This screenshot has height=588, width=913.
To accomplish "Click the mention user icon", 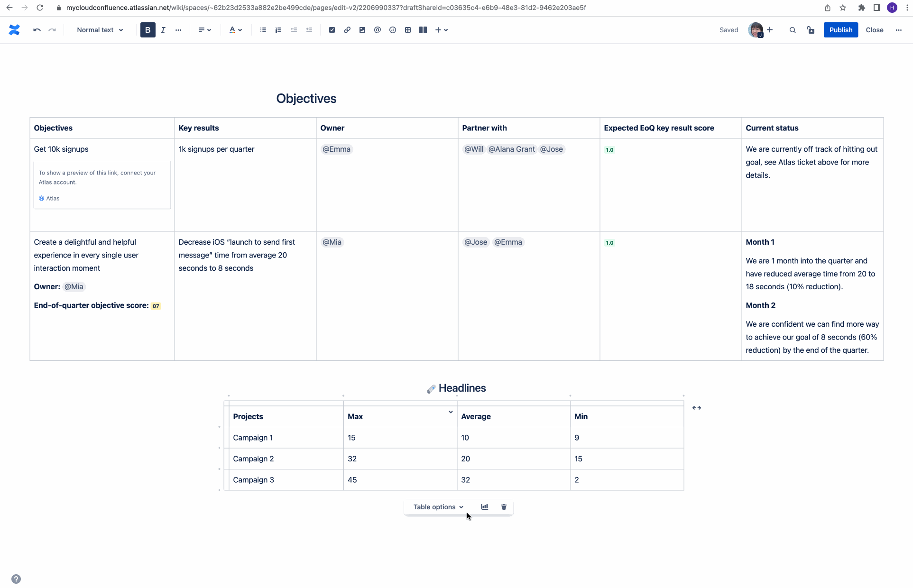I will [x=378, y=30].
